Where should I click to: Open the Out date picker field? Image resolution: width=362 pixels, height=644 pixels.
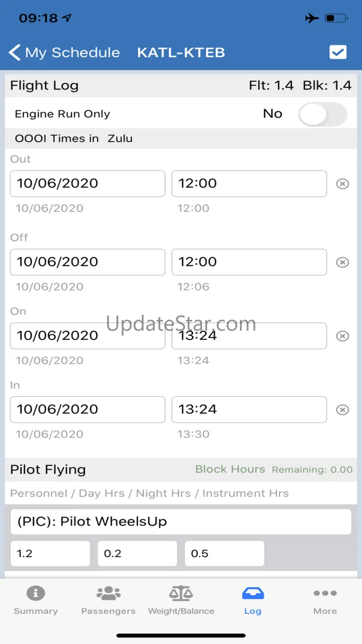(x=87, y=183)
